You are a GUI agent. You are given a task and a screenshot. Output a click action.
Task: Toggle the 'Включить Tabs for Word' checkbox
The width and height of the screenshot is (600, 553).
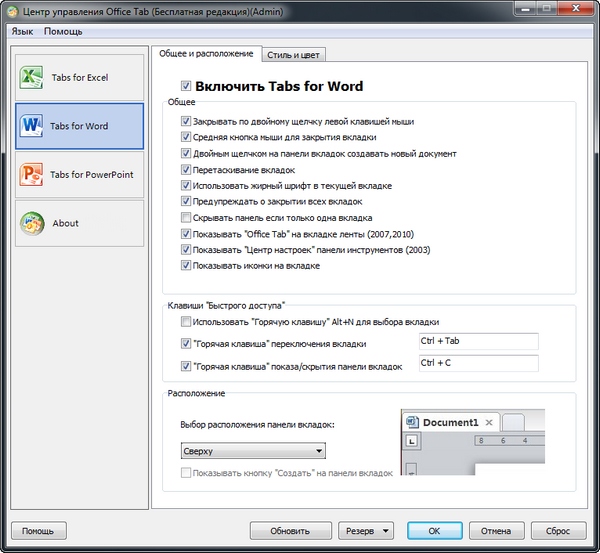185,86
